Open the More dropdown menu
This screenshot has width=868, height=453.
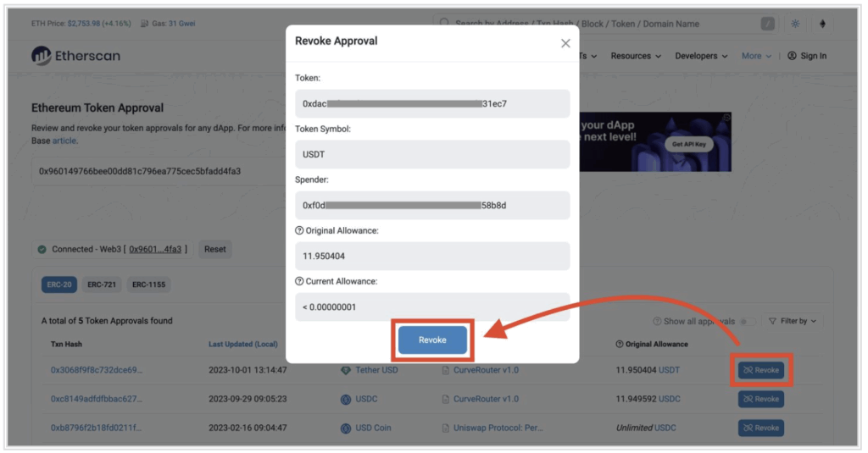[756, 56]
